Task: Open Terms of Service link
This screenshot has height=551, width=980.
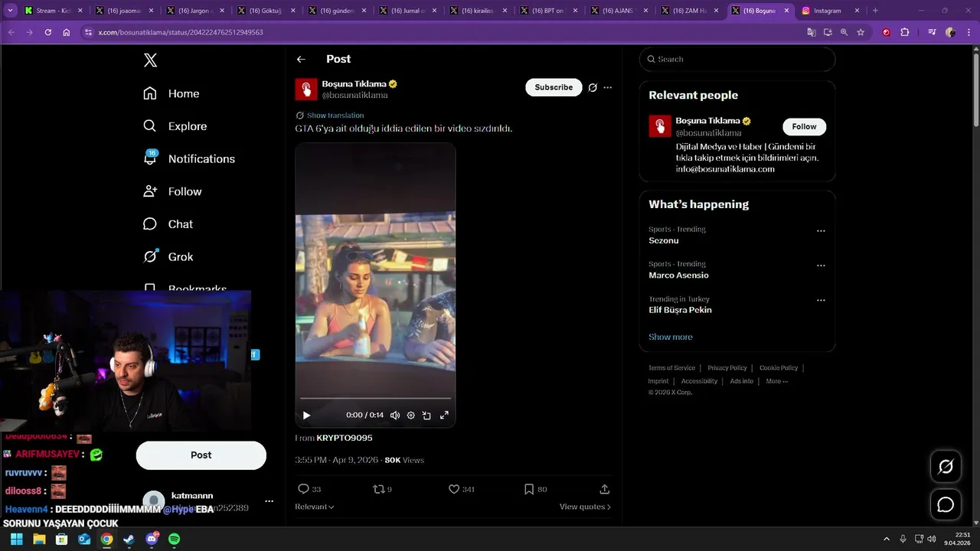Action: (671, 368)
